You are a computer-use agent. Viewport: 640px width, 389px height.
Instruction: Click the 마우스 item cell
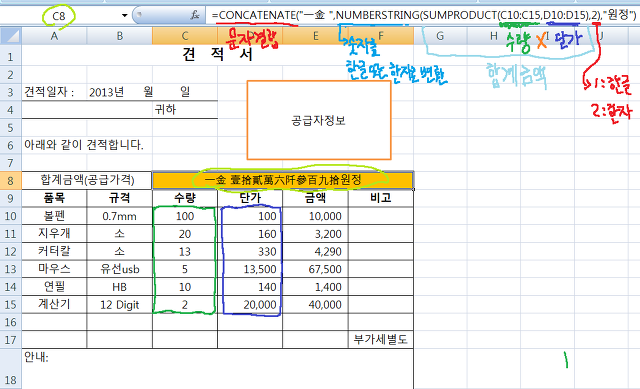tap(54, 269)
